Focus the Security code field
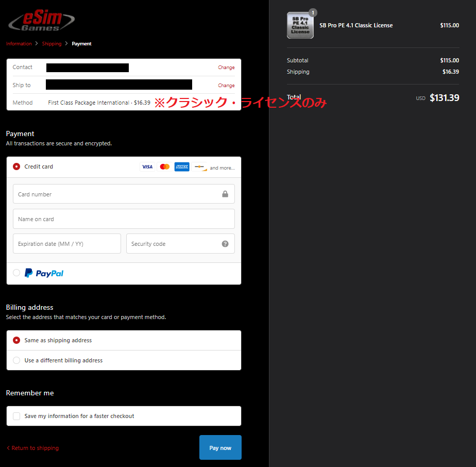Screen dimensions: 476x467 tap(180, 244)
